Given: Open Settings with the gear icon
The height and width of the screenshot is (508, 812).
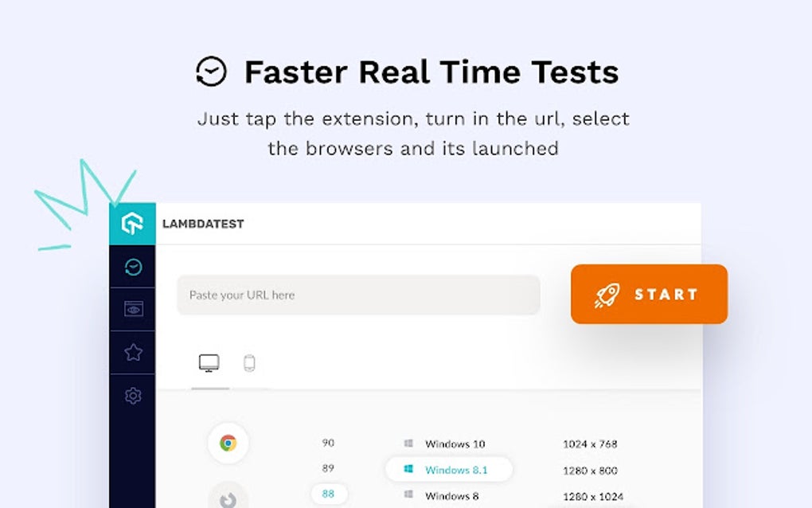Looking at the screenshot, I should pyautogui.click(x=134, y=395).
